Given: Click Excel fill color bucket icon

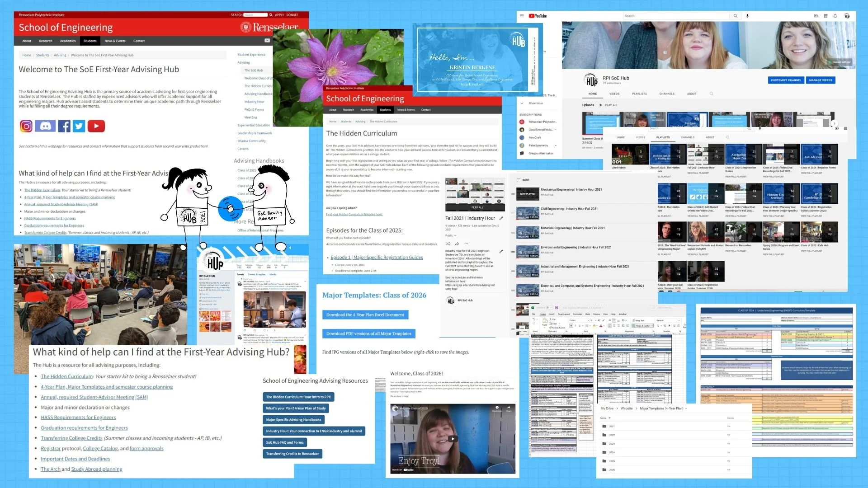Looking at the screenshot, I should click(x=594, y=326).
